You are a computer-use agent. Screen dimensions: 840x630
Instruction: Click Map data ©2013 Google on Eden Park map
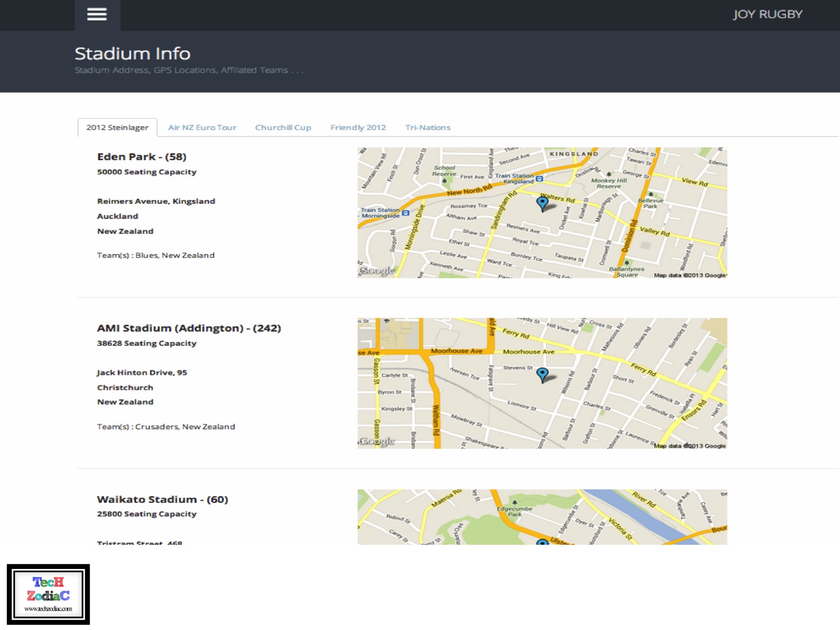(x=690, y=275)
